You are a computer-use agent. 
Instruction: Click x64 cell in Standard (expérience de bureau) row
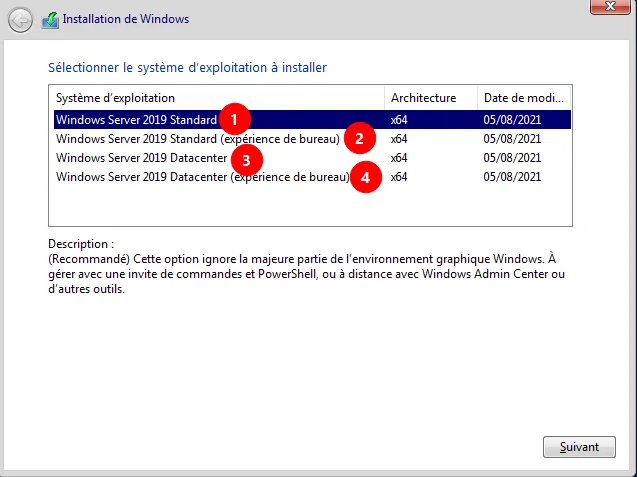click(399, 139)
